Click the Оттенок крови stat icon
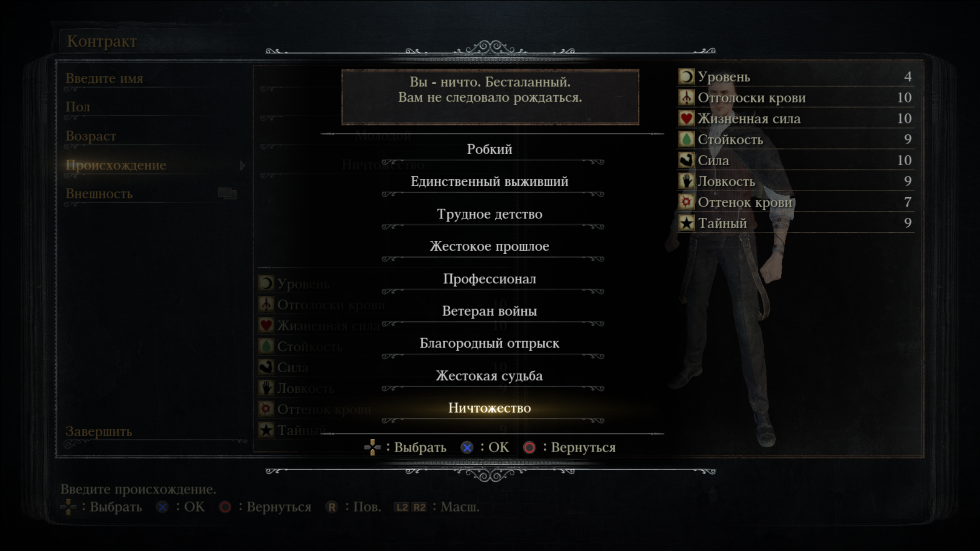 (x=686, y=202)
